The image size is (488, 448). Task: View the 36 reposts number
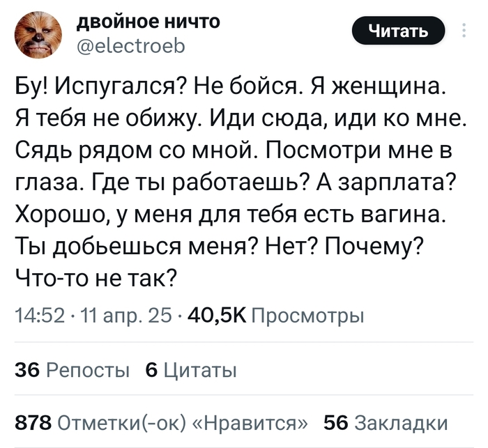(27, 370)
